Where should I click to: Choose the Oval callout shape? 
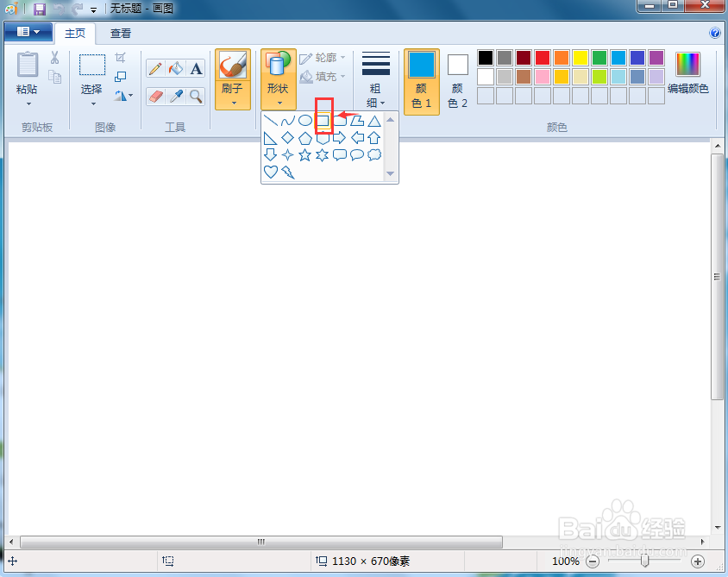coord(357,154)
